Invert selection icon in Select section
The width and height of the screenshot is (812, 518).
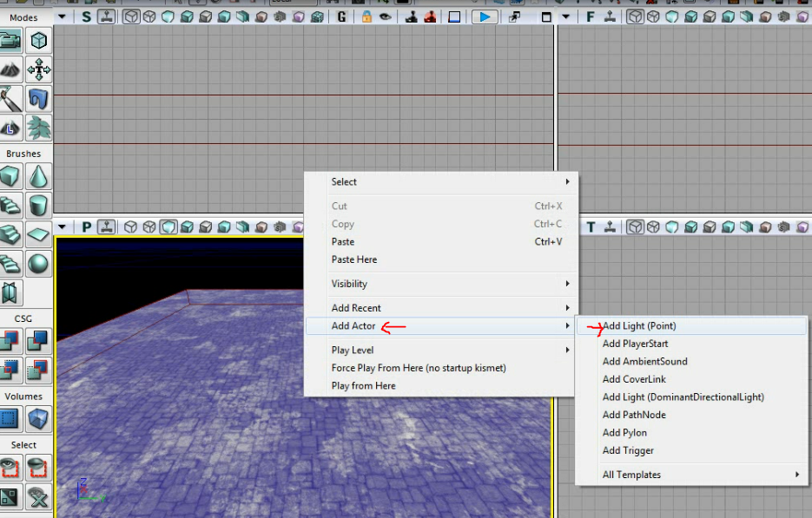point(10,497)
